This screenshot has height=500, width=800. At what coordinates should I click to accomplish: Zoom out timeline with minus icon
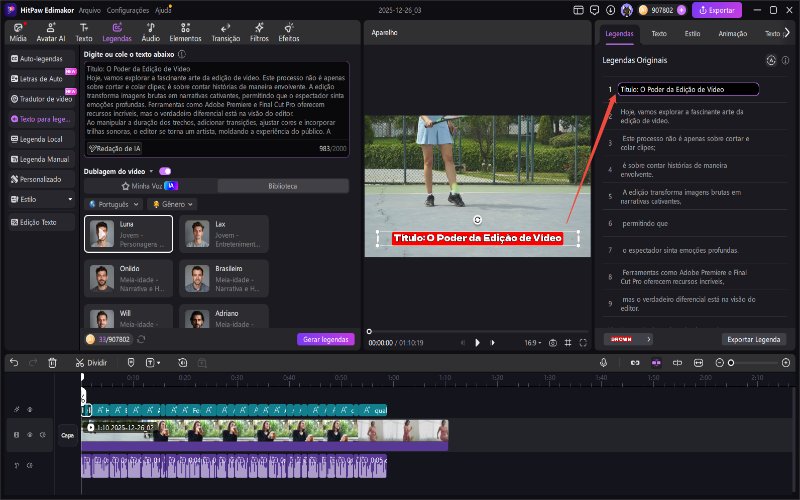point(719,363)
